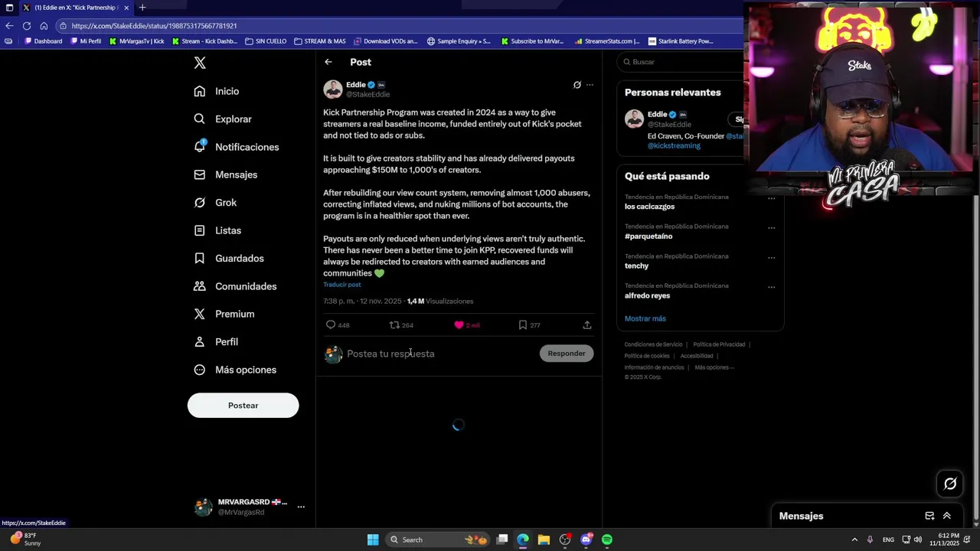
Task: Click Mostrar más under trends
Action: pos(645,318)
